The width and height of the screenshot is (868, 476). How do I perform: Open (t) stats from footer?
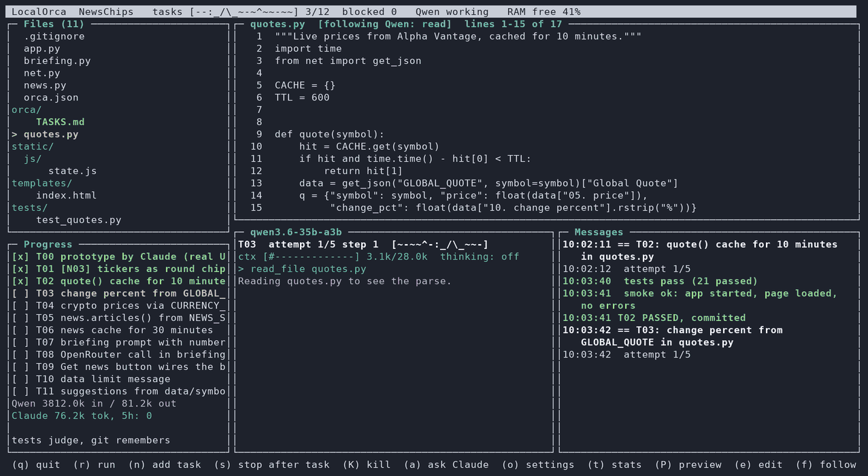click(614, 464)
